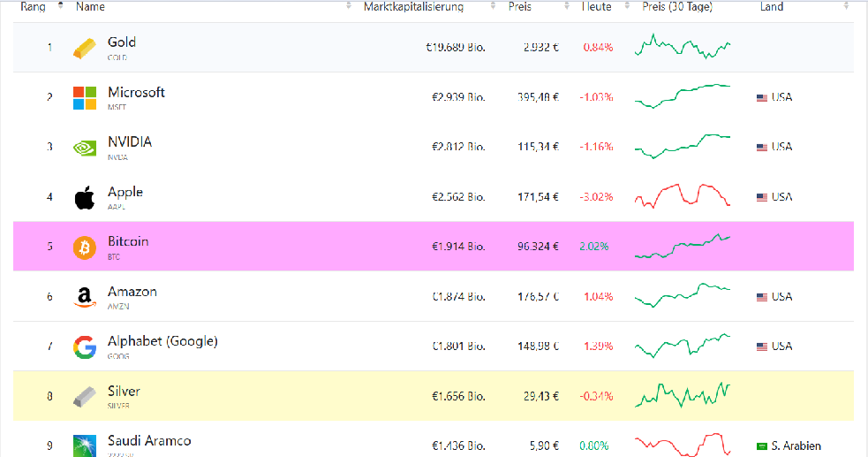Click the Saudi Aramco logo icon

click(85, 446)
